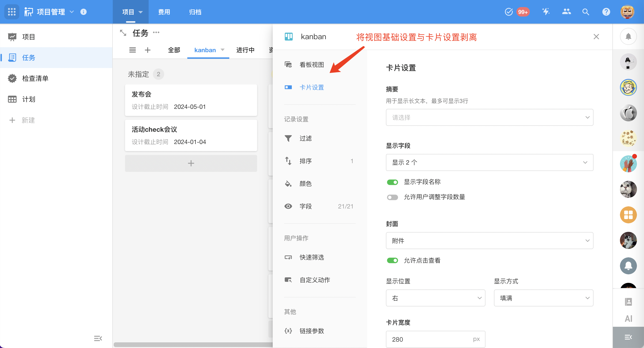Click the search magnifier icon
644x348 pixels.
[x=586, y=12]
